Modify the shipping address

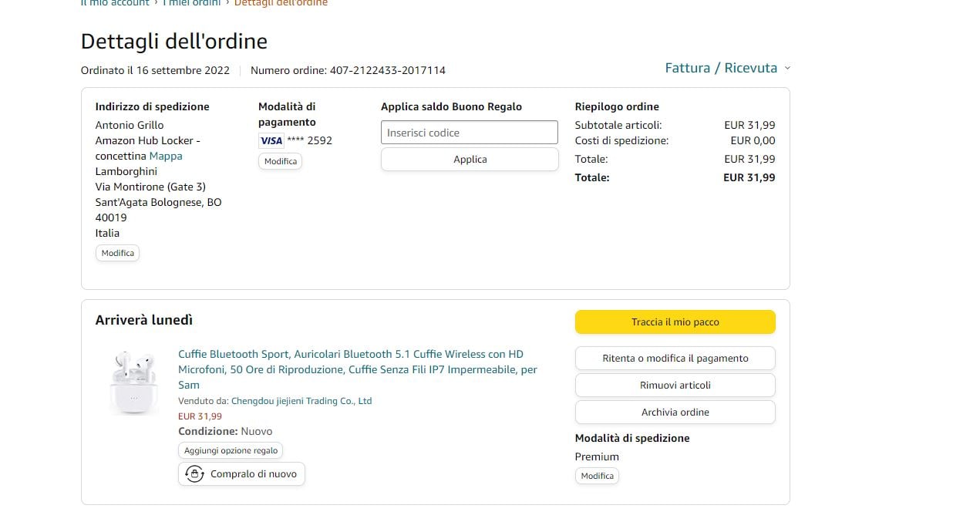(117, 253)
